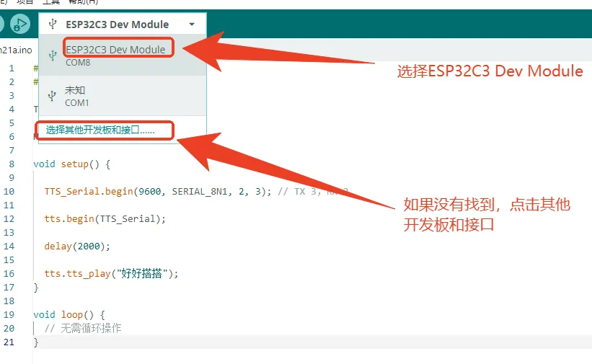
Task: Click the ESP32C3 Dev Module selector label
Action: click(x=117, y=25)
